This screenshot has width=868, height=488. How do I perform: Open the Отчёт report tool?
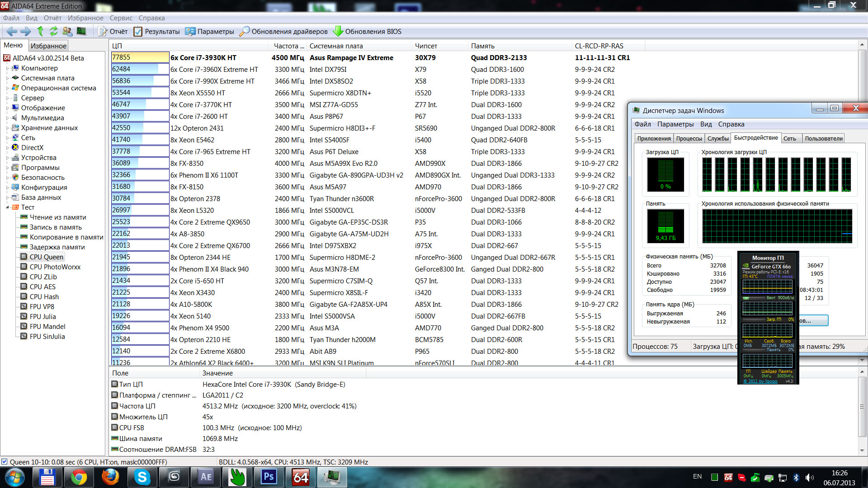click(113, 31)
